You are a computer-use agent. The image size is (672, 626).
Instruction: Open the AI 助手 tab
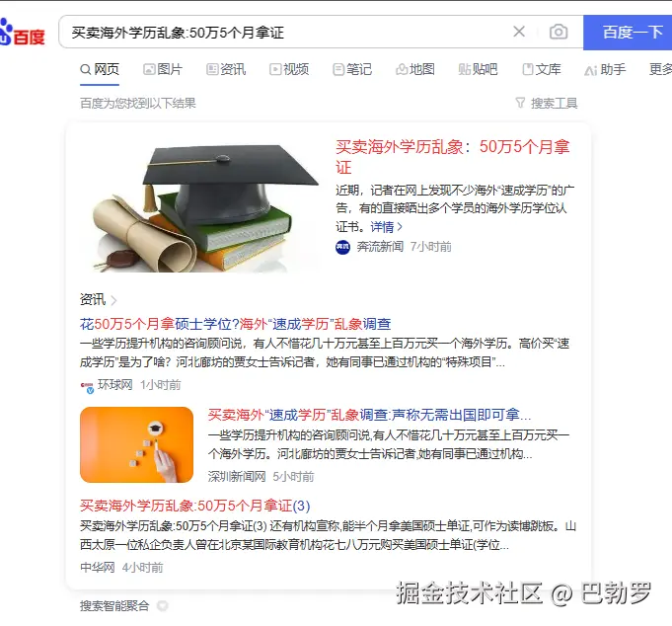605,69
